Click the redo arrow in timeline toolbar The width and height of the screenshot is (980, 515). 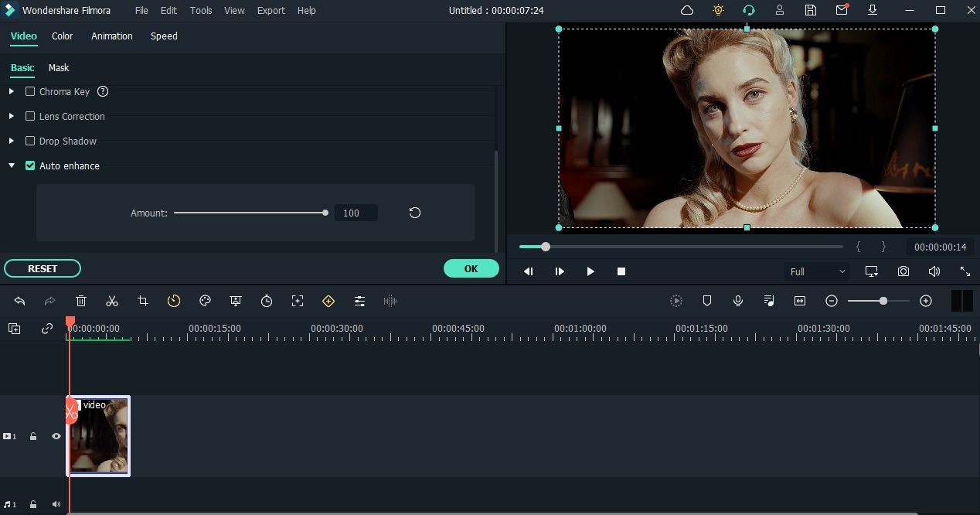(50, 301)
